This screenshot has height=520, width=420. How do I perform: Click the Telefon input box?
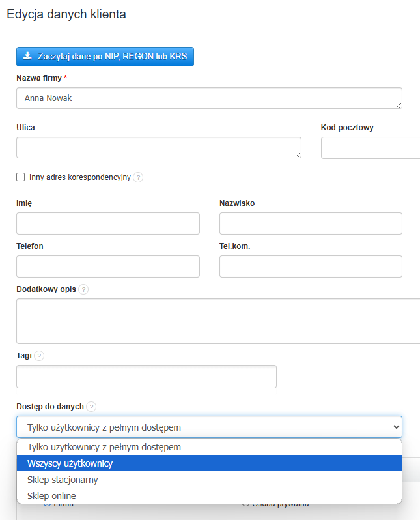click(108, 267)
